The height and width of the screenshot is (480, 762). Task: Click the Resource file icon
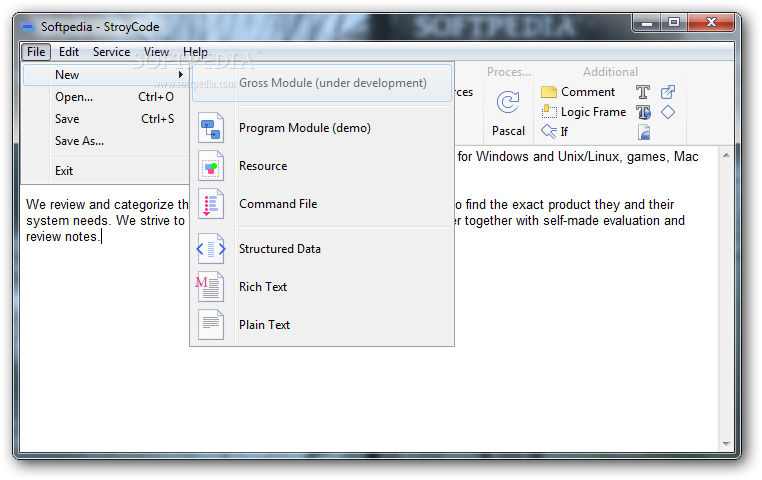coord(211,166)
